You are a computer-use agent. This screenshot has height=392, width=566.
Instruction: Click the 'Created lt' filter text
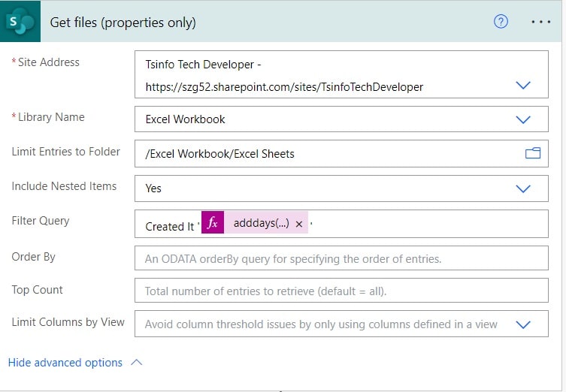(x=170, y=227)
